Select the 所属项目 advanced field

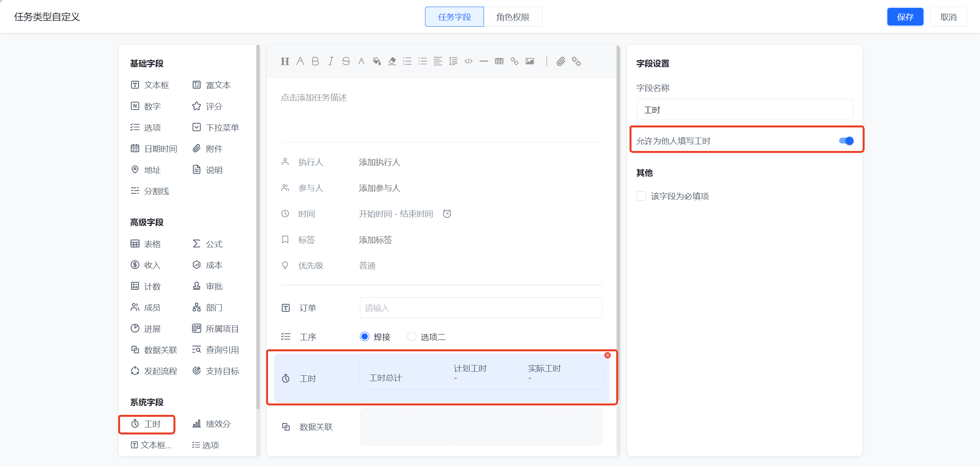tap(216, 329)
